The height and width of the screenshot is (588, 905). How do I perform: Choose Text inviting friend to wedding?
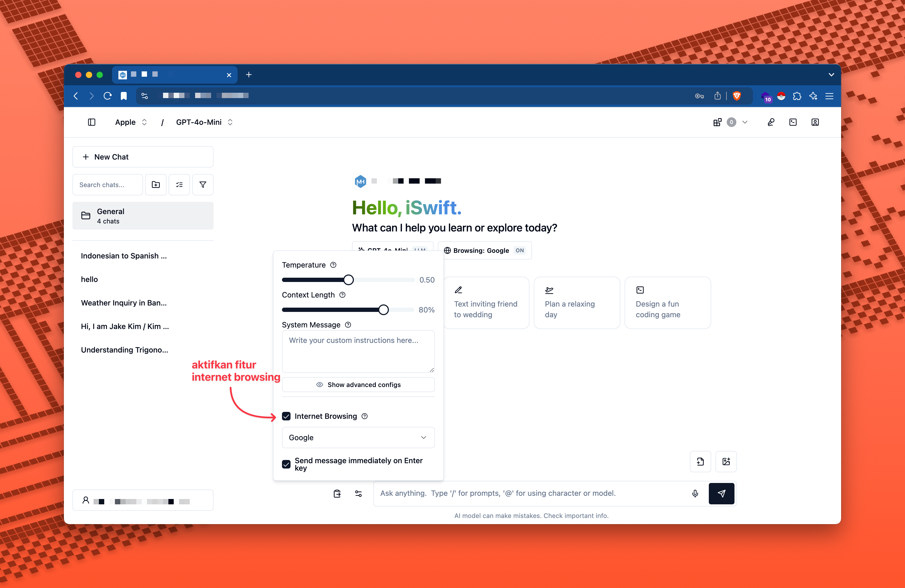(x=486, y=303)
